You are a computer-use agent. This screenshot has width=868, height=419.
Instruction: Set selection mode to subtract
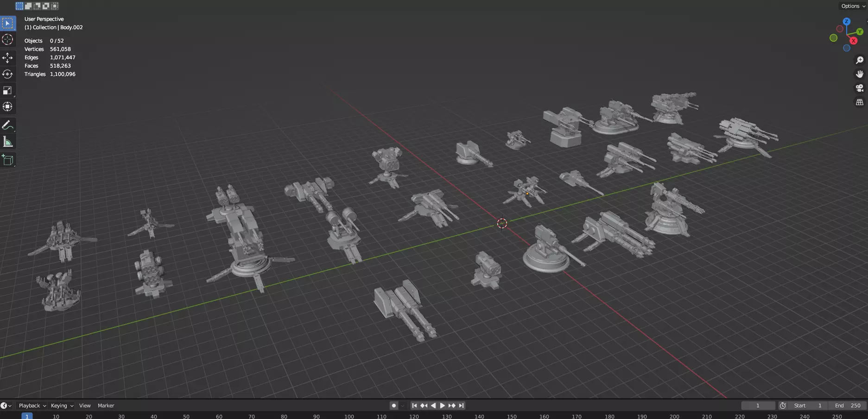click(x=37, y=6)
